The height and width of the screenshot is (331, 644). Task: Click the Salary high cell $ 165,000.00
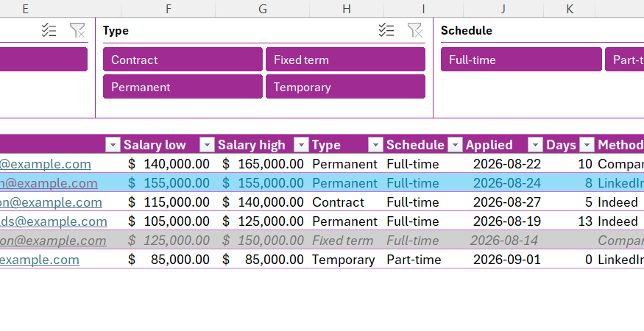coord(263,164)
